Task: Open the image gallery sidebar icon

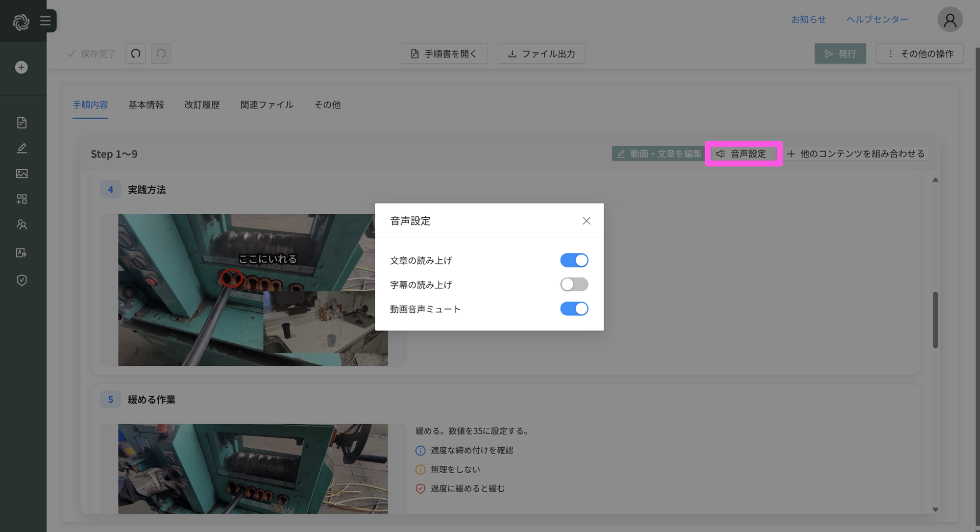Action: click(x=22, y=174)
